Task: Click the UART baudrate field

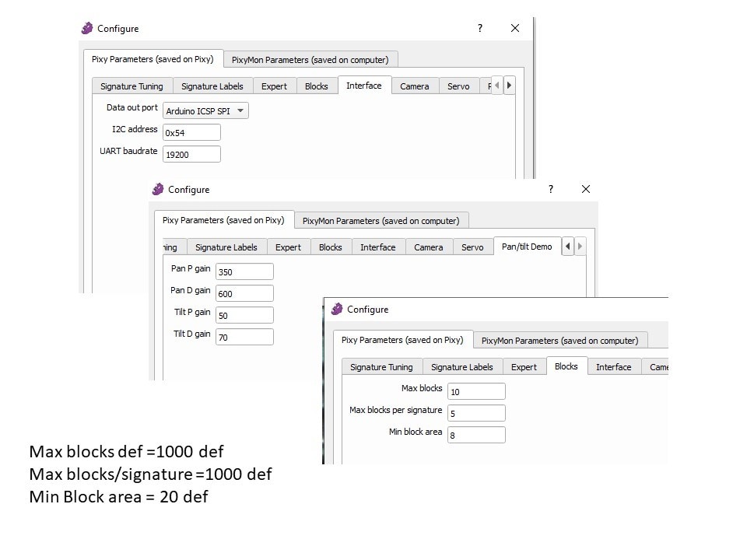Action: (x=191, y=154)
